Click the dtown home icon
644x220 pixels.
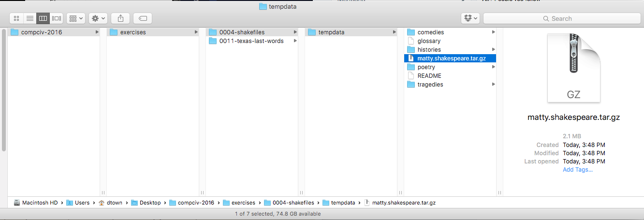(x=102, y=203)
